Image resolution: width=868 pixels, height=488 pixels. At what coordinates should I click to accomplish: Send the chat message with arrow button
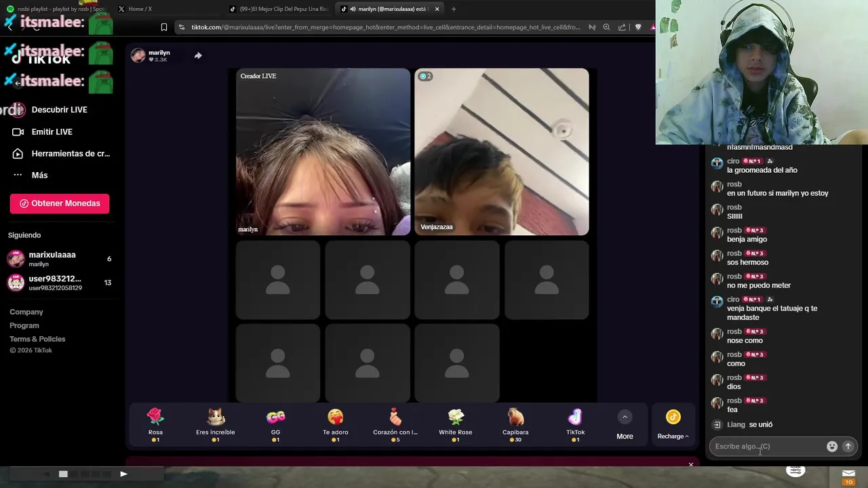(x=848, y=447)
